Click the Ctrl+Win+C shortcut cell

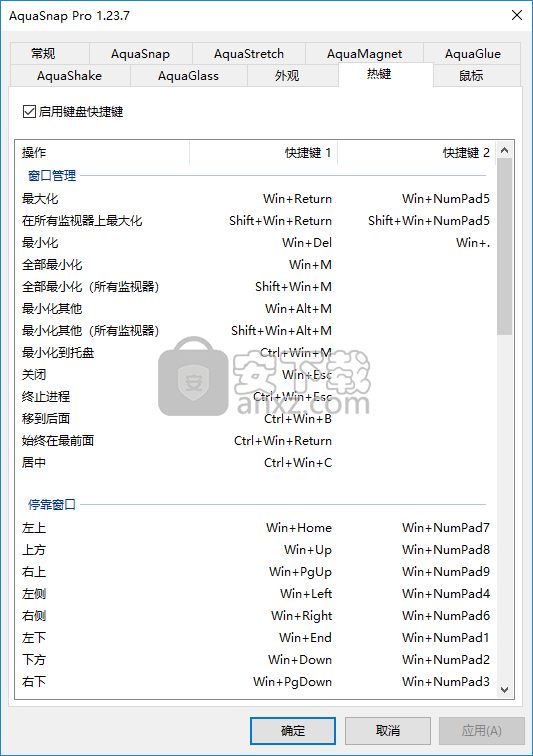tap(298, 463)
